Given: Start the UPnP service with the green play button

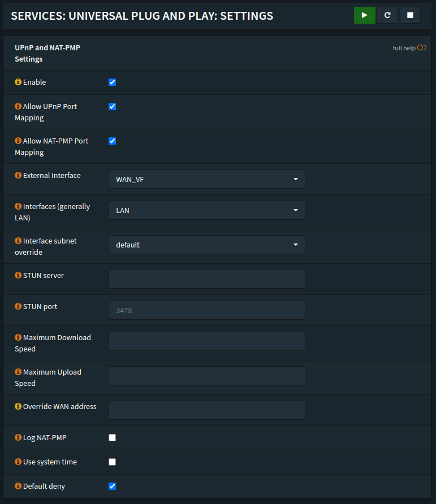Looking at the screenshot, I should tap(364, 15).
